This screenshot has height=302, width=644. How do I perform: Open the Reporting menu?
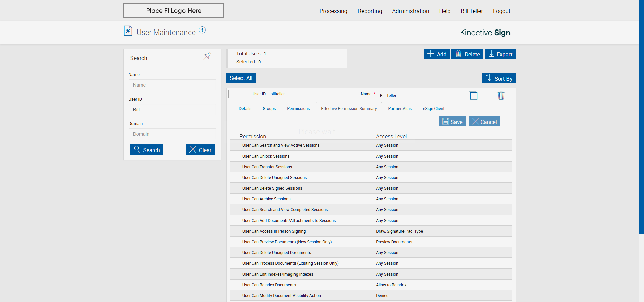pos(370,11)
